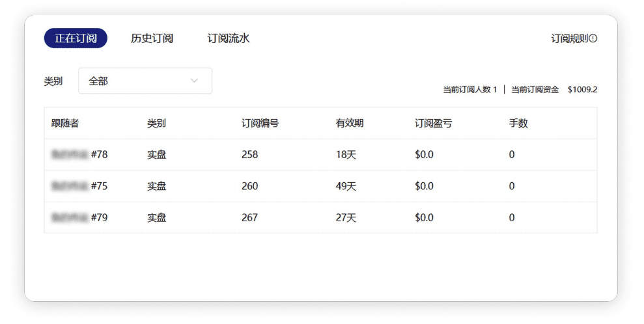The width and height of the screenshot is (644, 324).
Task: Click subscription number 260
Action: [249, 186]
